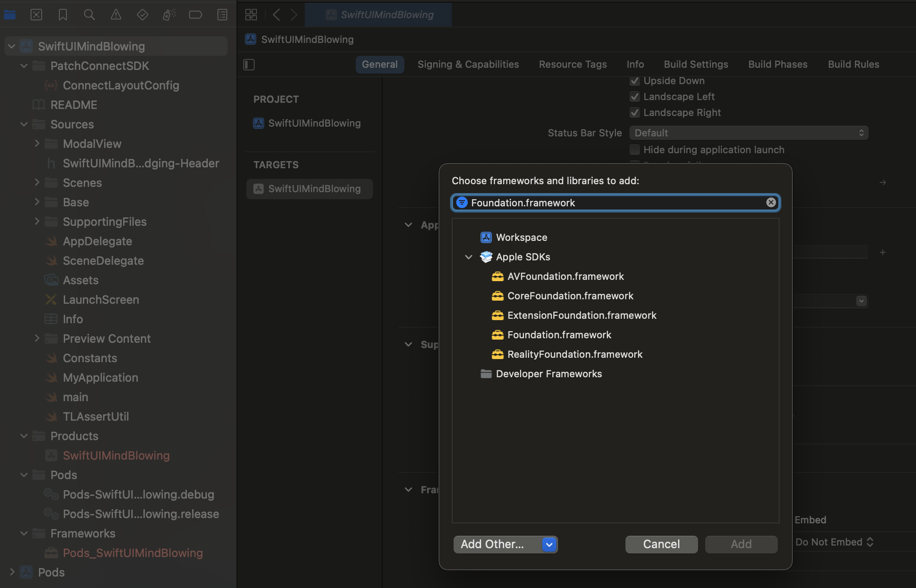
Task: Go forward with the right chevron
Action: coord(294,15)
